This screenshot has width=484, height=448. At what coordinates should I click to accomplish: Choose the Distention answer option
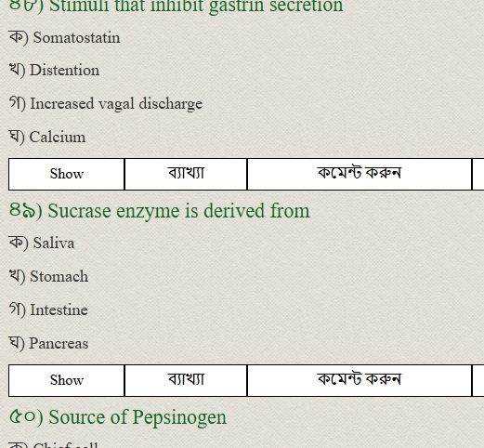pos(55,71)
